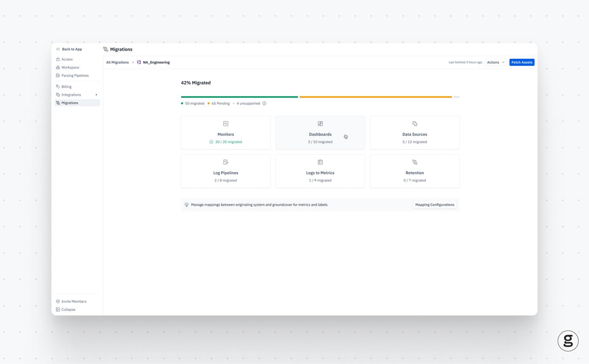This screenshot has width=589, height=364.
Task: Click the Migrations header icon
Action: (x=106, y=49)
